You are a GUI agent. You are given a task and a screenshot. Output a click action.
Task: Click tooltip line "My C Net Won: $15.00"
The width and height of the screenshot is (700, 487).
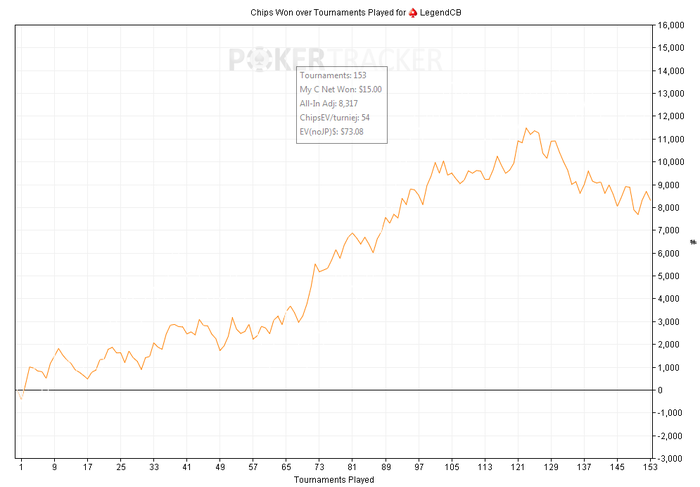(x=341, y=89)
